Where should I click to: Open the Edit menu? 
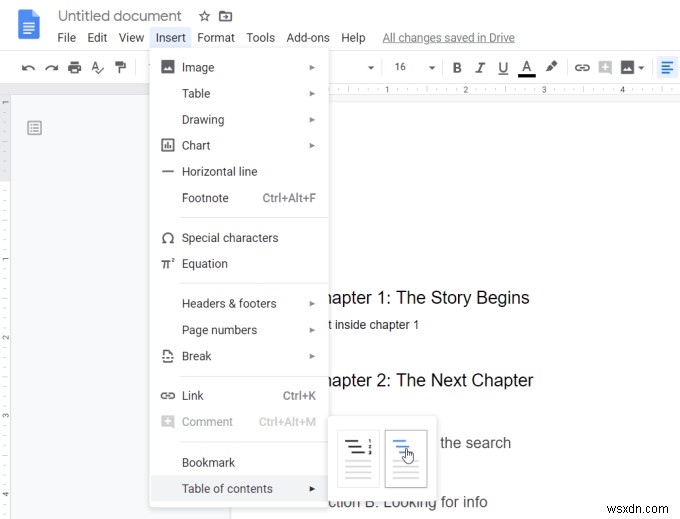coord(97,38)
